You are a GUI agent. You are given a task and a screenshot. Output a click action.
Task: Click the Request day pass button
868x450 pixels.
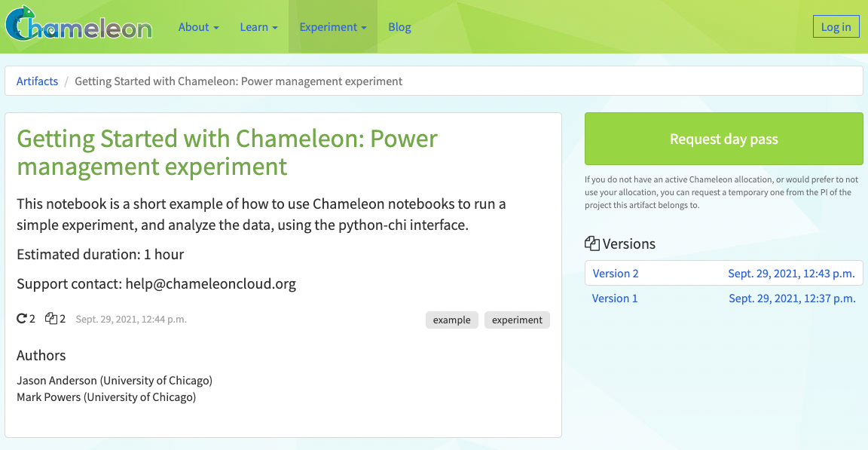point(723,139)
